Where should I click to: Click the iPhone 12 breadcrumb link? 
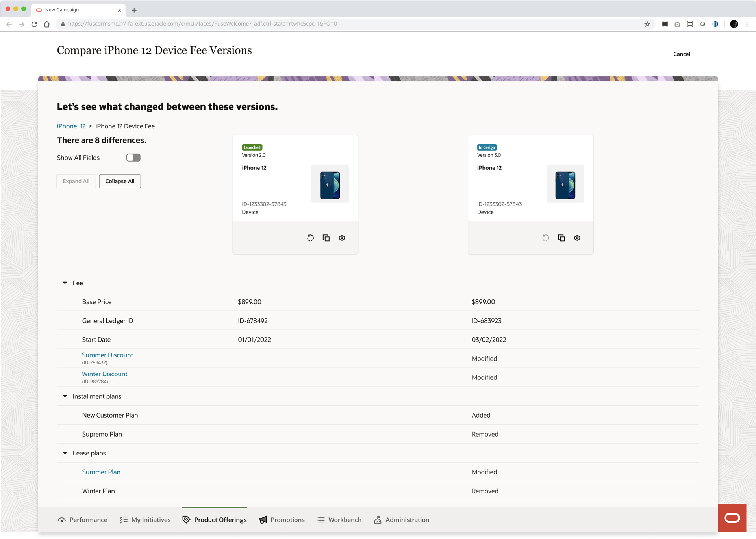pyautogui.click(x=71, y=126)
